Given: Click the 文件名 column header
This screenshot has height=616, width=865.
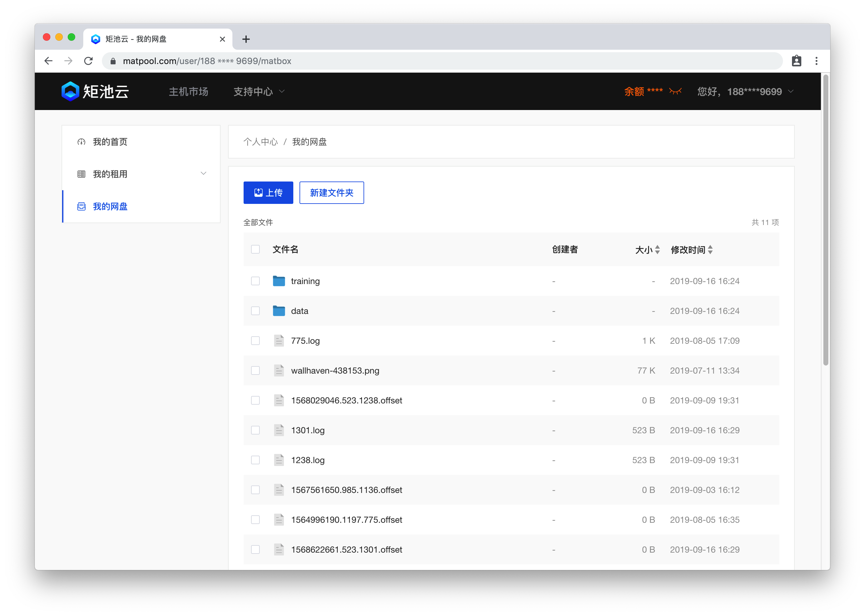Looking at the screenshot, I should 285,249.
